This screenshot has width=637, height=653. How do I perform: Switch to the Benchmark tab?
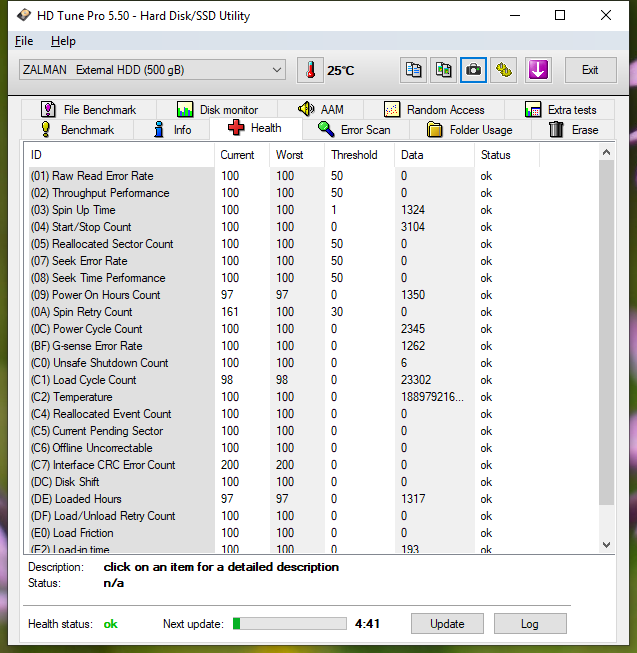77,130
